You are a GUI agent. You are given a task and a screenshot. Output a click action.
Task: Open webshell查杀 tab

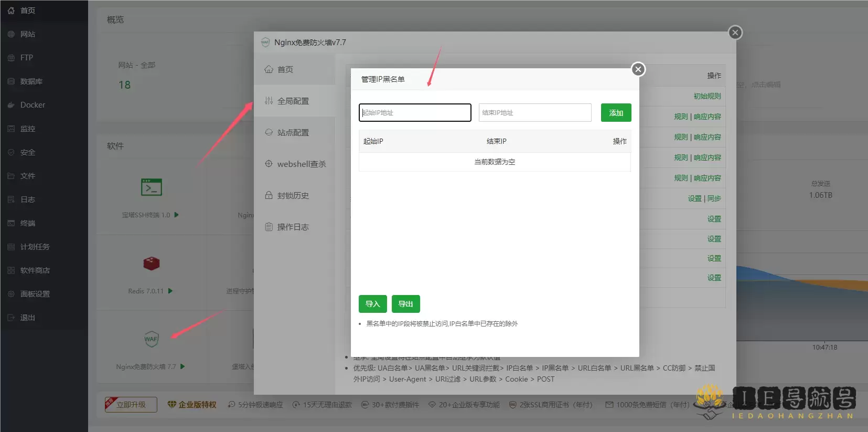pyautogui.click(x=295, y=164)
